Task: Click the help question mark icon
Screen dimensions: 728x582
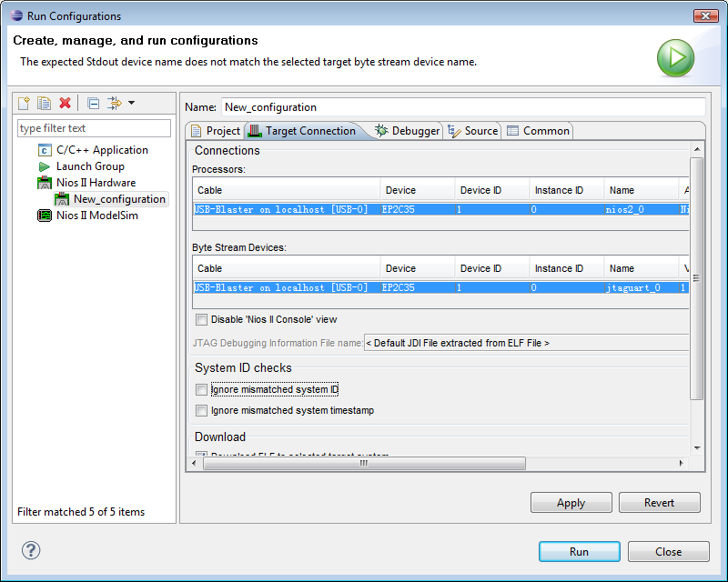Action: click(31, 550)
